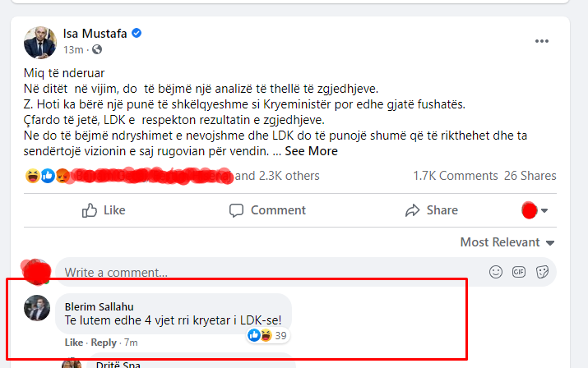The height and width of the screenshot is (368, 588).
Task: Click the public globe audience icon
Action: (x=97, y=50)
